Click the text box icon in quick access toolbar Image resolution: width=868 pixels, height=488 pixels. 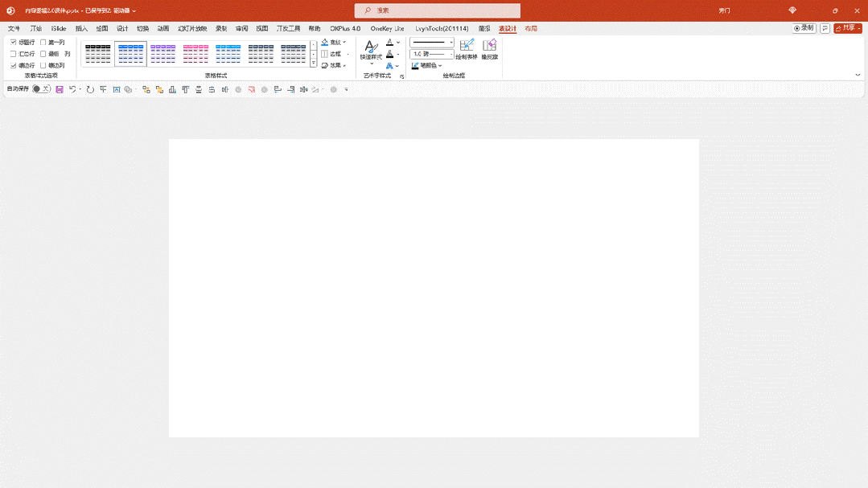tap(117, 89)
